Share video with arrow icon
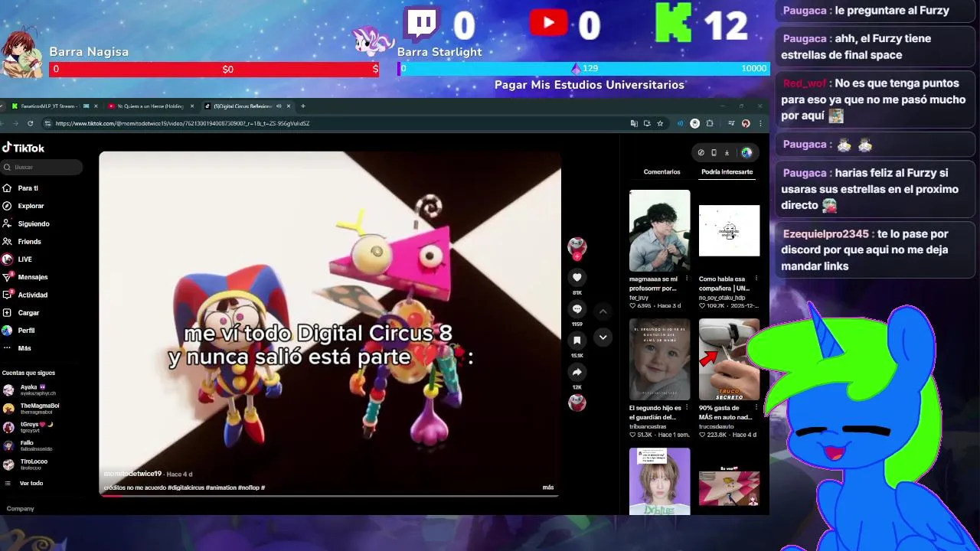 pyautogui.click(x=577, y=372)
